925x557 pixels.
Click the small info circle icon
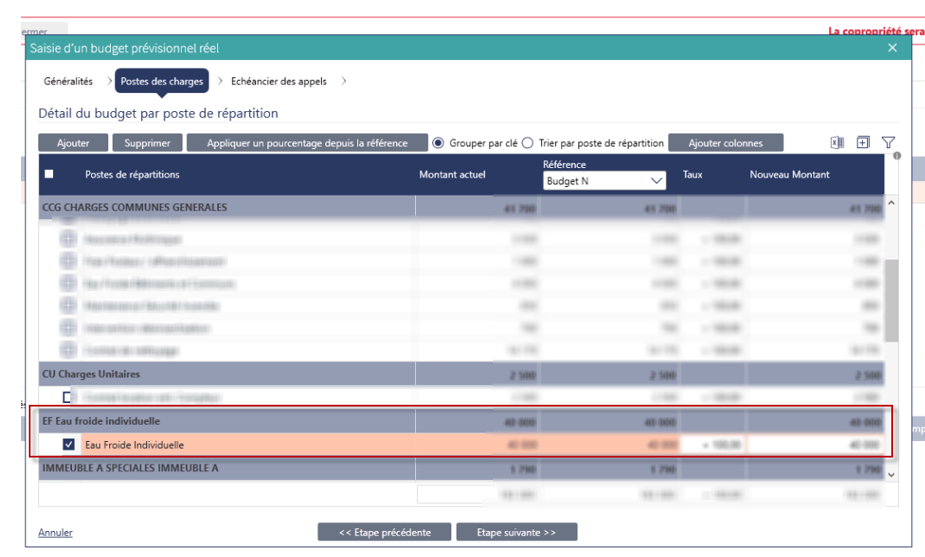click(897, 156)
